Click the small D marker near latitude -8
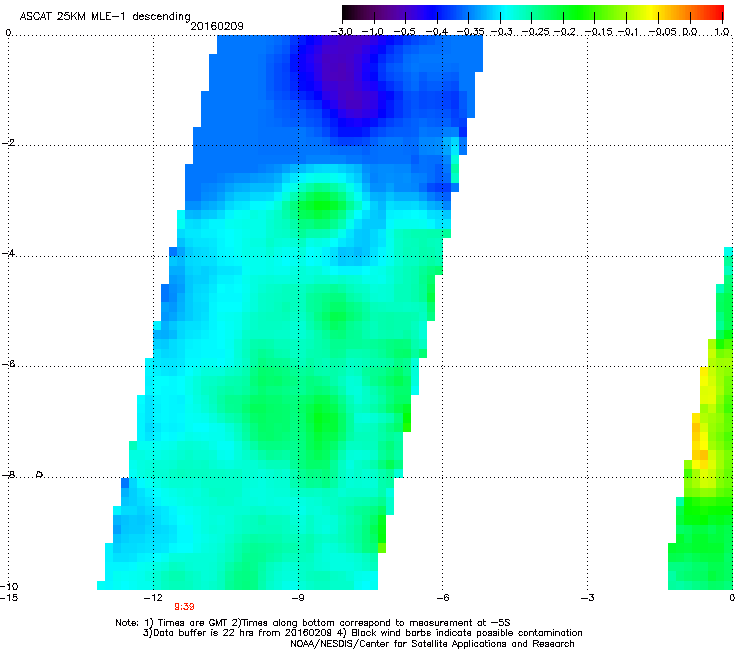This screenshot has width=740, height=650. click(x=40, y=474)
